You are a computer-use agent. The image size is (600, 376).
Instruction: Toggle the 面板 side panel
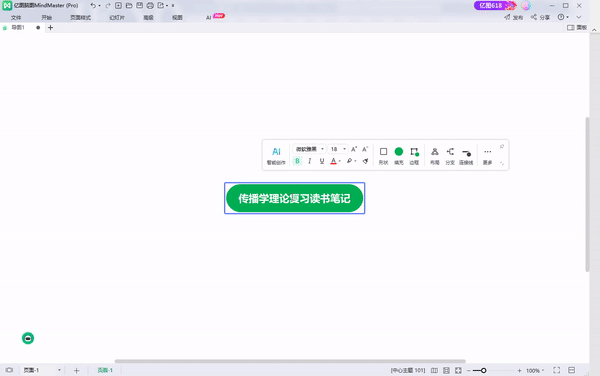click(x=577, y=28)
